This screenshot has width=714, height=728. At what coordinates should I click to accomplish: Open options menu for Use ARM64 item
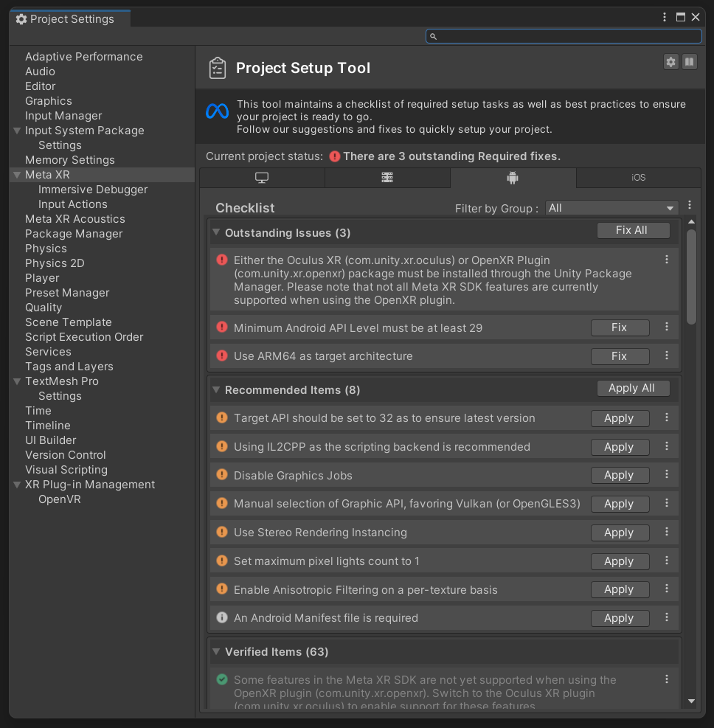point(667,356)
